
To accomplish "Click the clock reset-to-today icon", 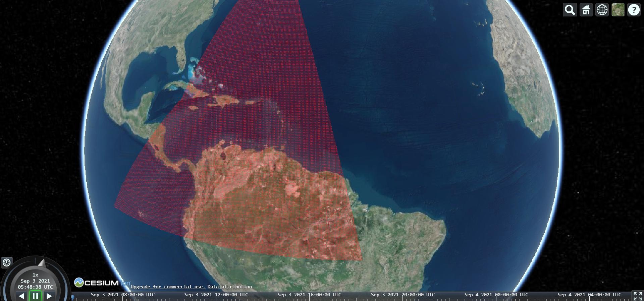I will [7, 262].
